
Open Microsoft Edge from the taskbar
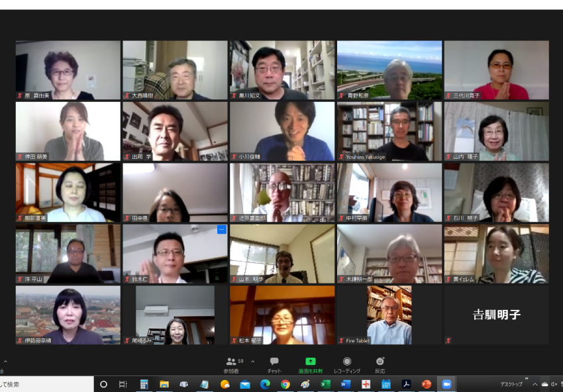click(265, 384)
